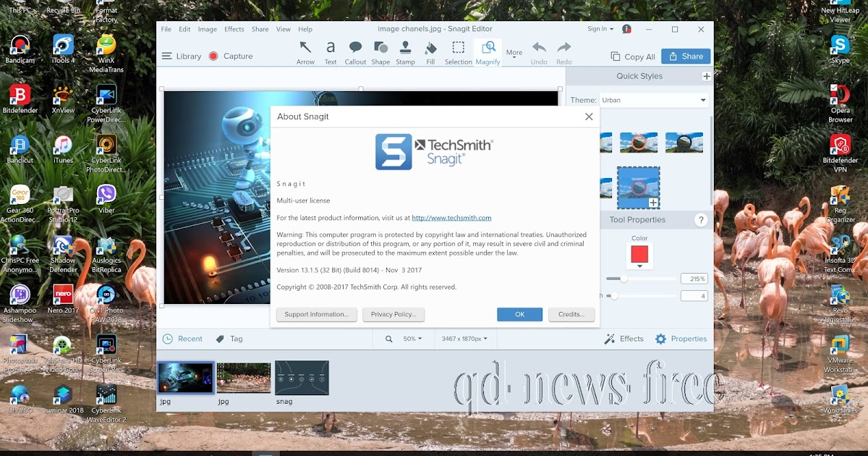Click the 215% value field

[x=694, y=279]
